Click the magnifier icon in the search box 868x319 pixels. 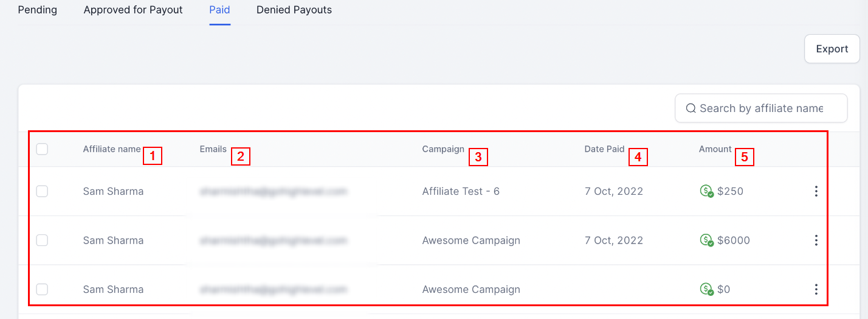tap(691, 108)
